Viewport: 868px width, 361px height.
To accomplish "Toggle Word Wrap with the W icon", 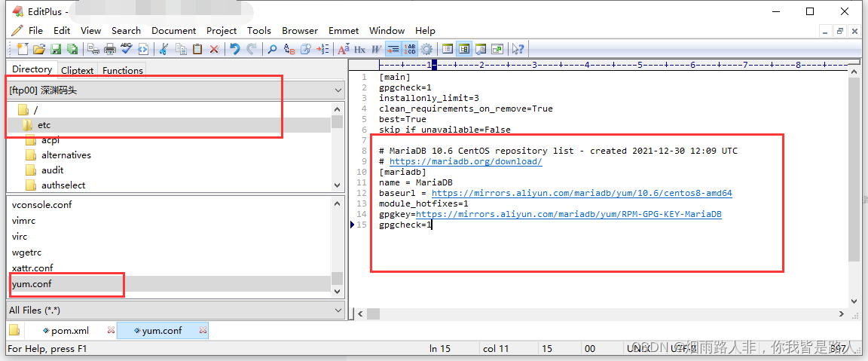I will point(377,49).
